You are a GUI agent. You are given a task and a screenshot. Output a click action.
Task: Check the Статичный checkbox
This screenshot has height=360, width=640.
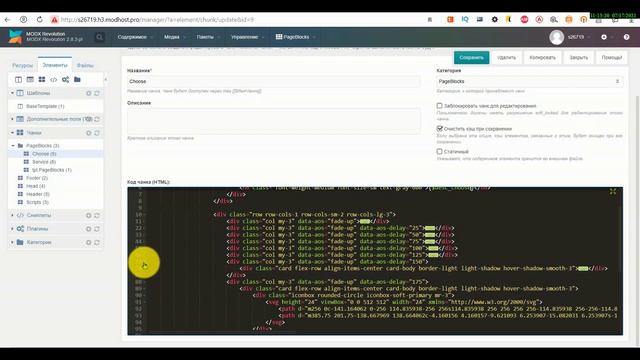click(x=440, y=151)
